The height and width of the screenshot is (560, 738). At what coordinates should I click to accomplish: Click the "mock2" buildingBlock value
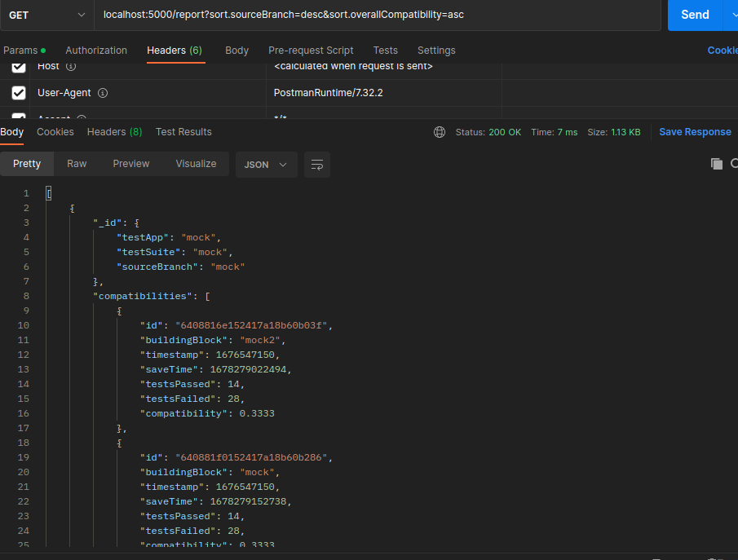260,340
